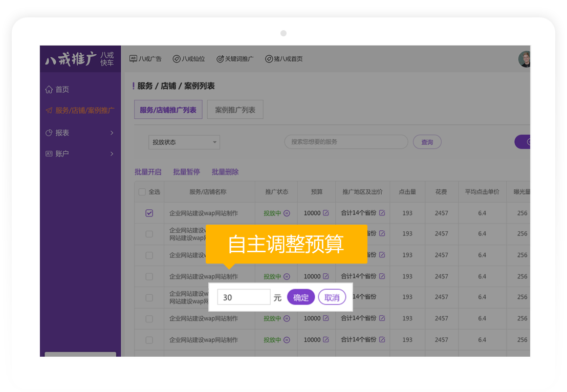Click the 服务 / 店铺 / 案例列表 page heading
This screenshot has width=567, height=392.
click(176, 86)
